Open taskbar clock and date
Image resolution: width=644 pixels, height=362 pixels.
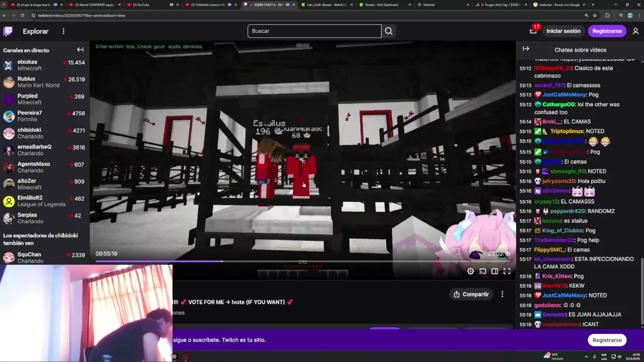point(632,356)
